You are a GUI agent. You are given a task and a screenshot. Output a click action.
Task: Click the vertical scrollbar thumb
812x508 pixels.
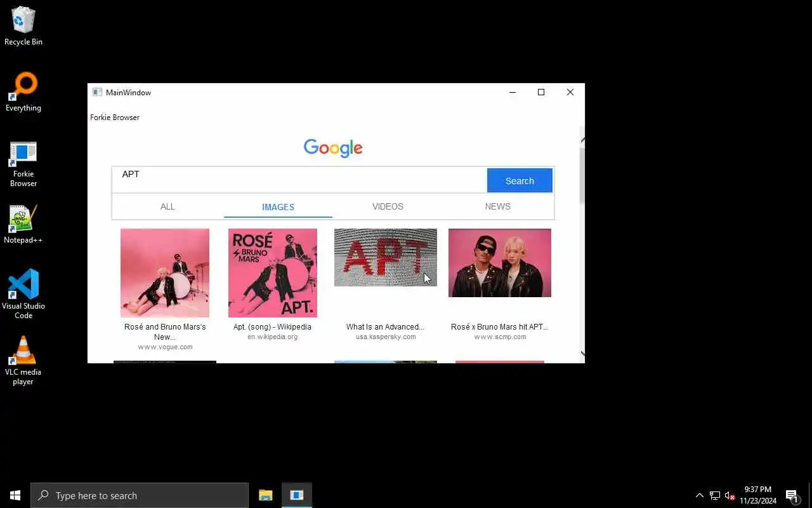click(582, 175)
